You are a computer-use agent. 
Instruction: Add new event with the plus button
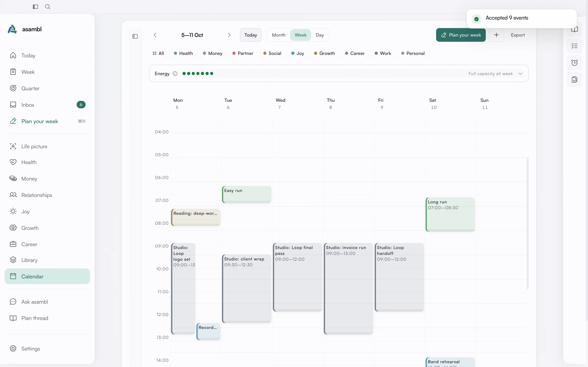[496, 35]
